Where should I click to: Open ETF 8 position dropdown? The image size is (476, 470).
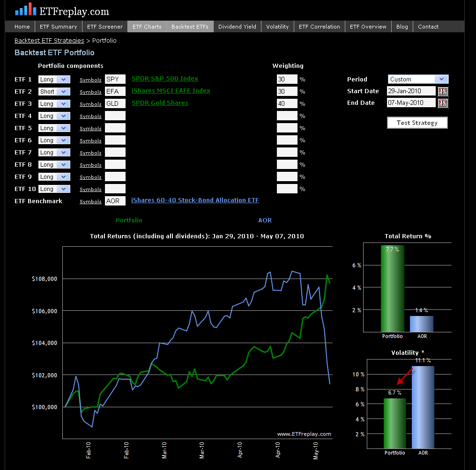point(54,164)
